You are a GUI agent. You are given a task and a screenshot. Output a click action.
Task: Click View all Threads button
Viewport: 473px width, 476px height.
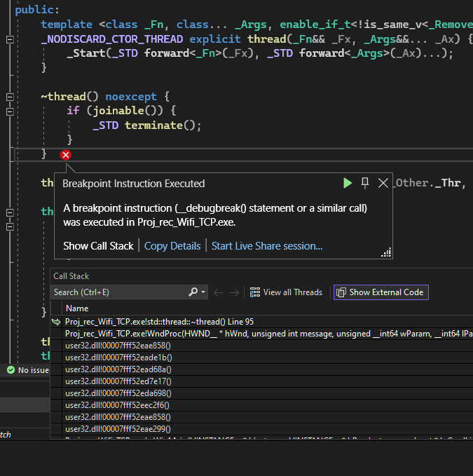[x=286, y=292]
